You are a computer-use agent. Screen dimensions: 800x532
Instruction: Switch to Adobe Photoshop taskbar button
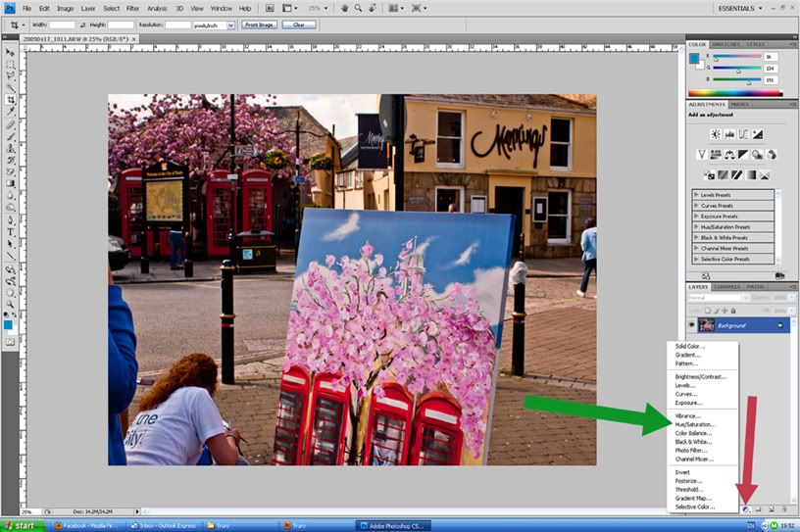pyautogui.click(x=393, y=526)
